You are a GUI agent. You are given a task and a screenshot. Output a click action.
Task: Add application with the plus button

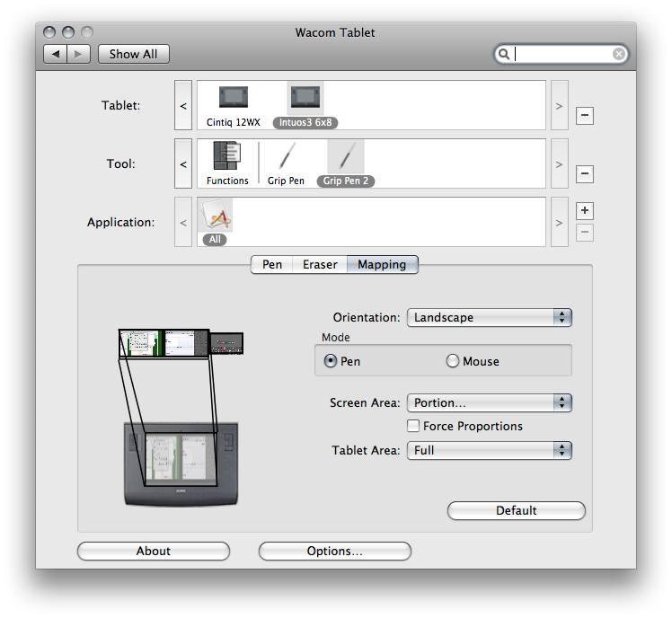click(585, 210)
